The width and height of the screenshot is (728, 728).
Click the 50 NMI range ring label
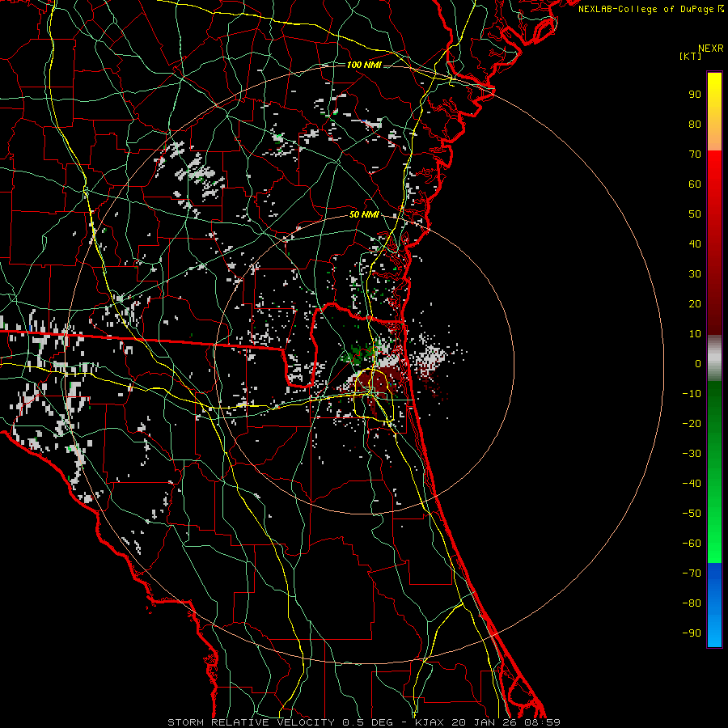coord(364,214)
